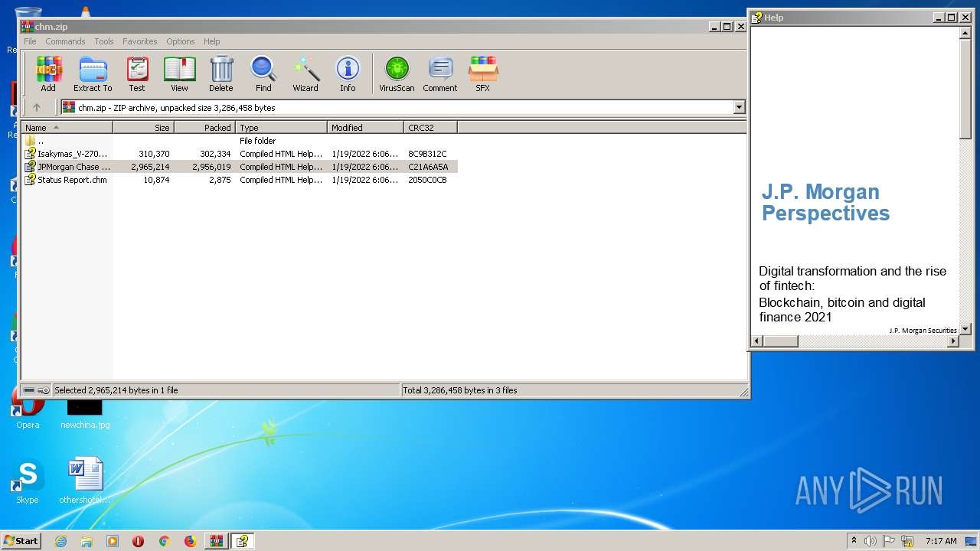Screen dimensions: 980x551
Task: Launch the Wizard wand icon
Action: tap(305, 74)
